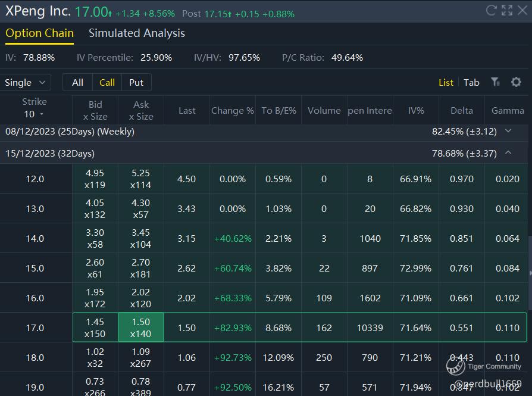Open the Strike count 10 dropdown
Screen dimensions: 532x396
[x=34, y=114]
